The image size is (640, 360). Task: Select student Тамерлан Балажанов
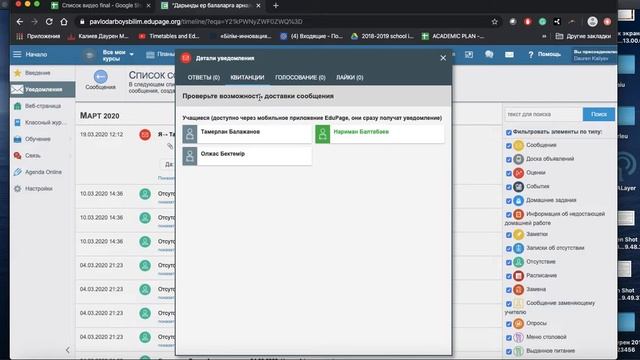pos(247,134)
